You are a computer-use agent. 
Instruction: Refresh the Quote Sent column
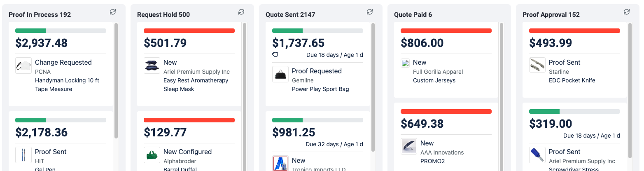click(370, 12)
